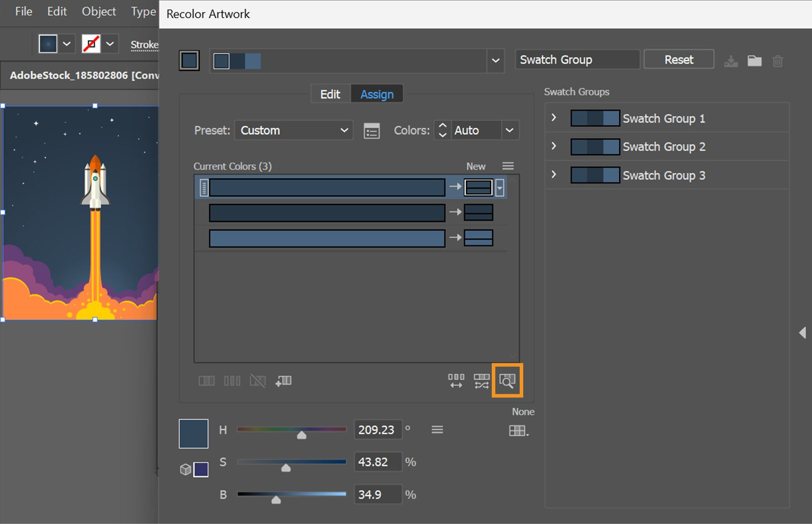This screenshot has height=524, width=812.
Task: Click the delete trash icon near Reset
Action: [x=779, y=60]
